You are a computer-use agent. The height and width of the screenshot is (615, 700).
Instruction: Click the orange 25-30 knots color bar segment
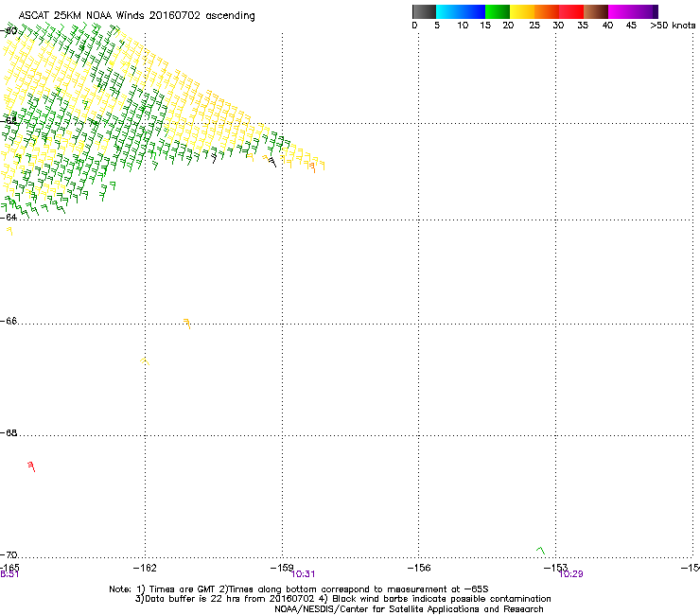(x=547, y=11)
